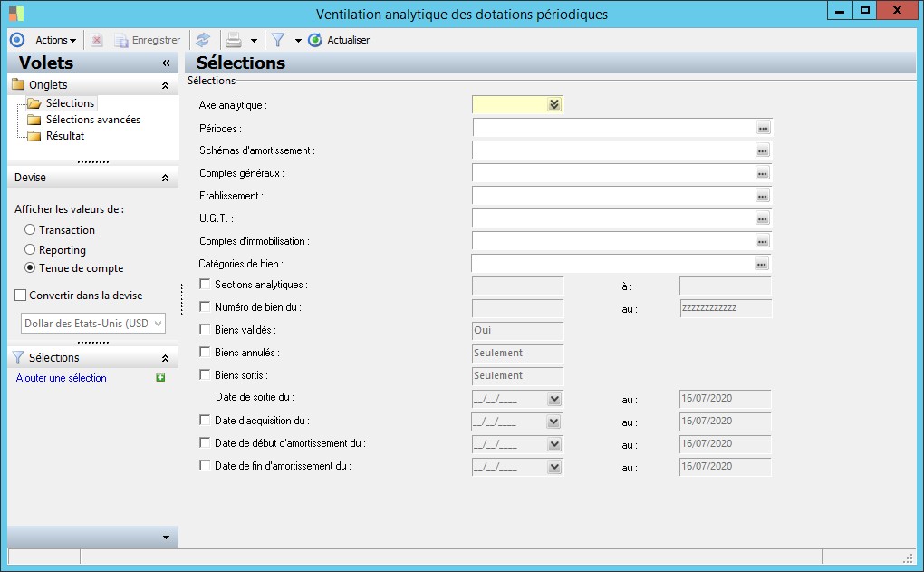Click the Ajouter une sélection link
Screen dimensions: 924x572
(62, 378)
